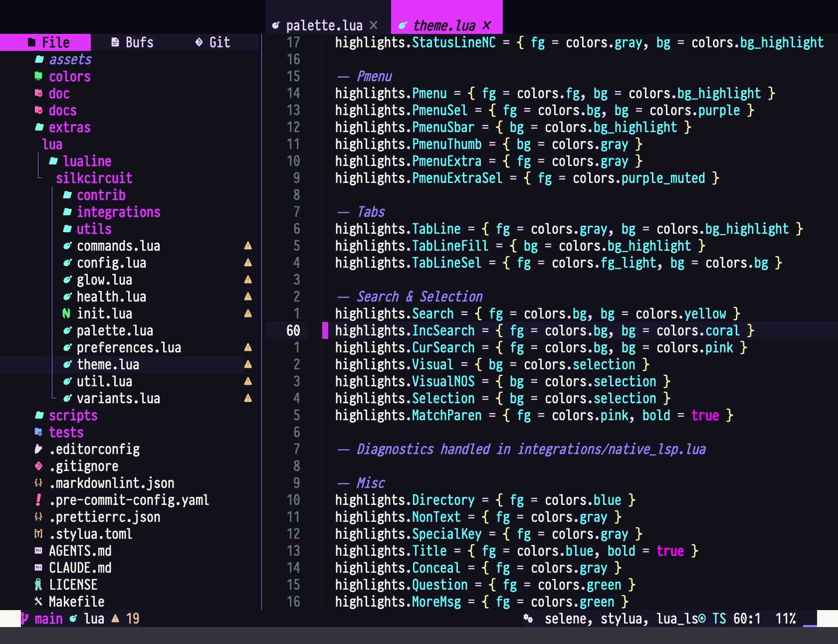Click the TOML icon of .stylua.toml

pyautogui.click(x=38, y=534)
